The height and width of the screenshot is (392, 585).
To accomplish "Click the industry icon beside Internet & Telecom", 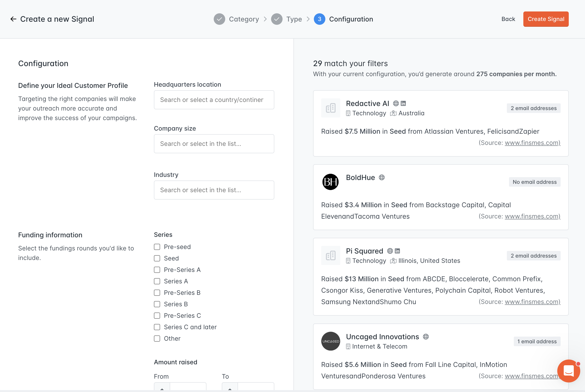I will [x=348, y=346].
